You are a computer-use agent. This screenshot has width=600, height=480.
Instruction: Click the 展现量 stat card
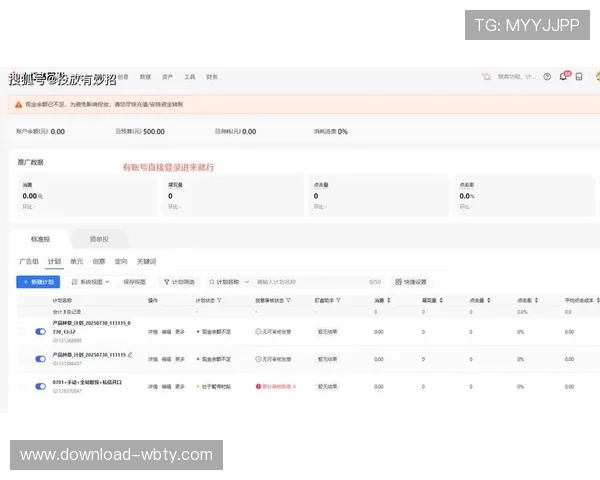coord(233,196)
